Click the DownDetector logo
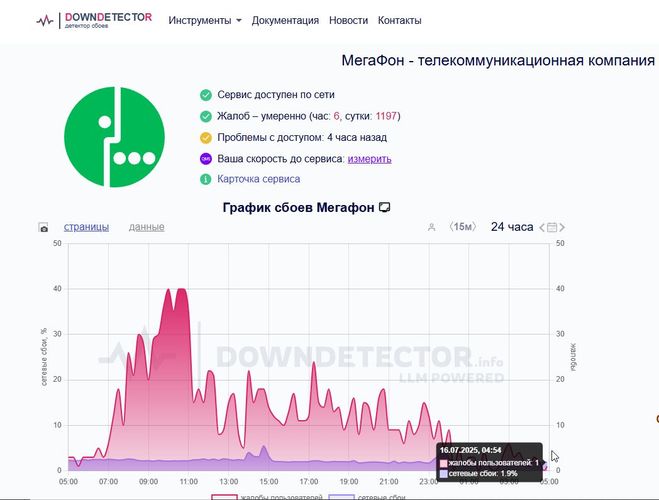 [x=93, y=20]
